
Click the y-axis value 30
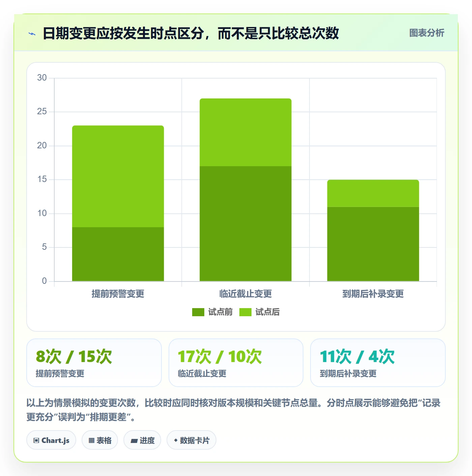click(x=42, y=78)
